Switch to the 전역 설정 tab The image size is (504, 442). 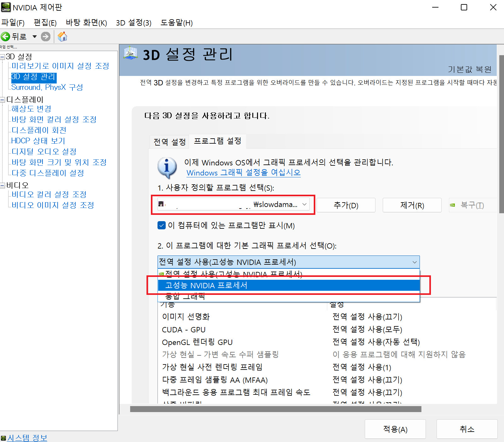(169, 142)
